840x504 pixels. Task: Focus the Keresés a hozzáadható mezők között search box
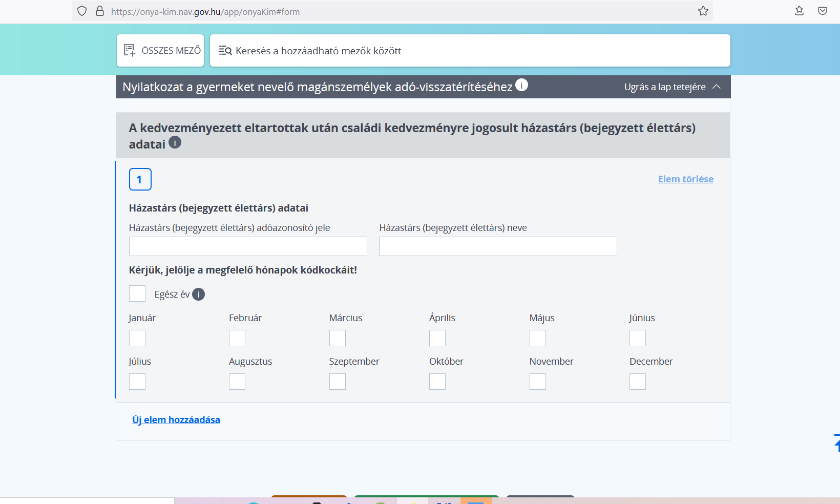[x=470, y=51]
